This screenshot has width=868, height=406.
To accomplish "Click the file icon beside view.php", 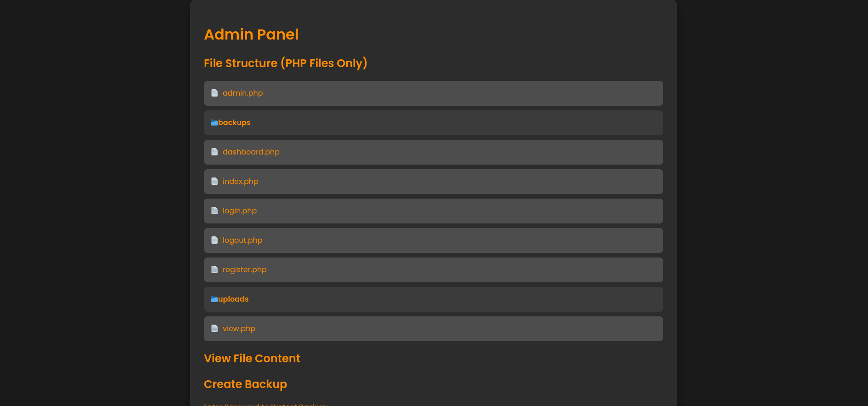I will click(x=214, y=329).
